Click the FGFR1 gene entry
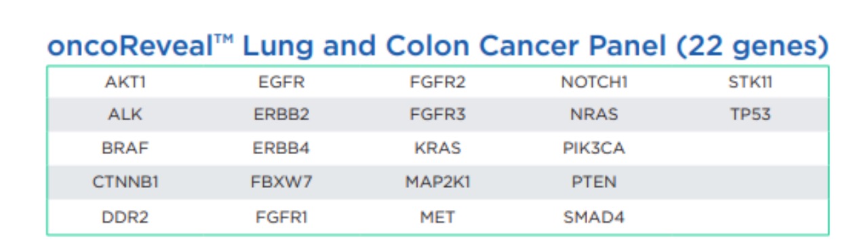 pyautogui.click(x=281, y=217)
